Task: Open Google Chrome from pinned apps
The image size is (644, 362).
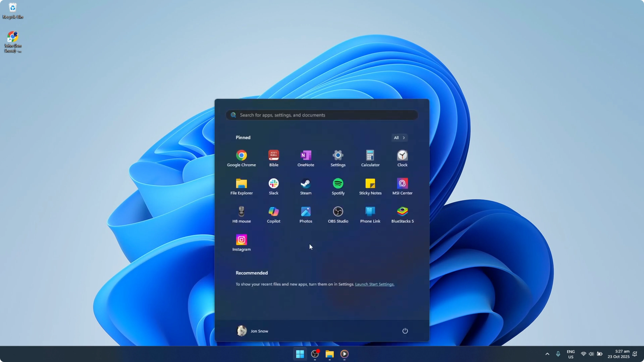Action: pyautogui.click(x=241, y=158)
